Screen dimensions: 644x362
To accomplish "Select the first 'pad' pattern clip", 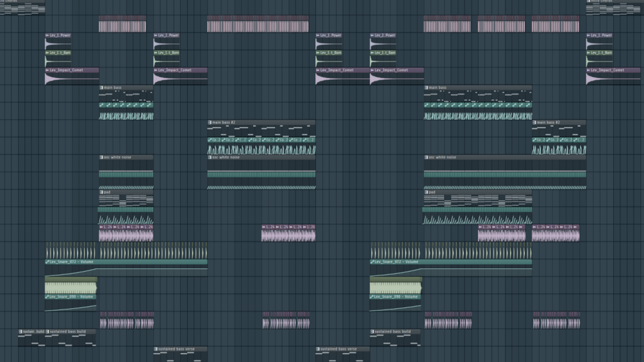I will [126, 198].
